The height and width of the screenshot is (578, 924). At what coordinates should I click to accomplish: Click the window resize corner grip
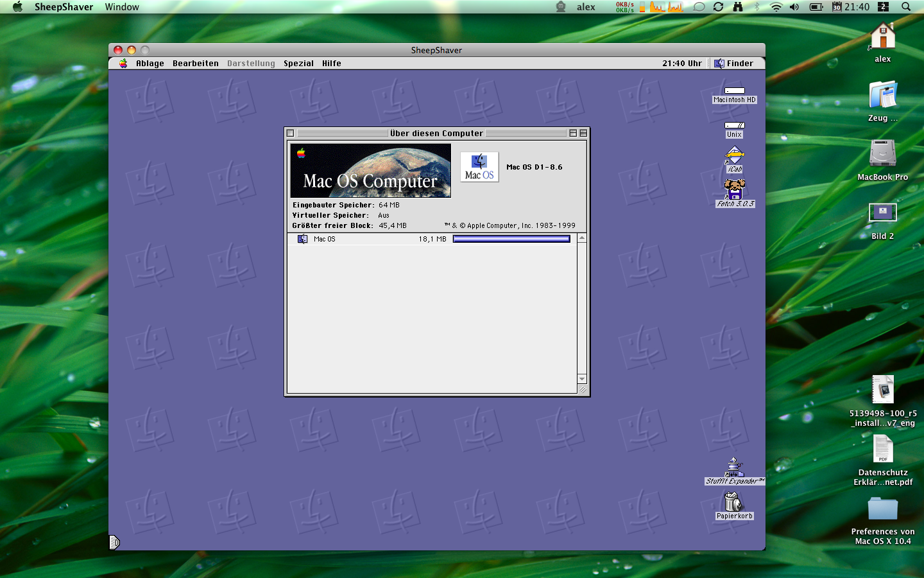click(x=582, y=389)
